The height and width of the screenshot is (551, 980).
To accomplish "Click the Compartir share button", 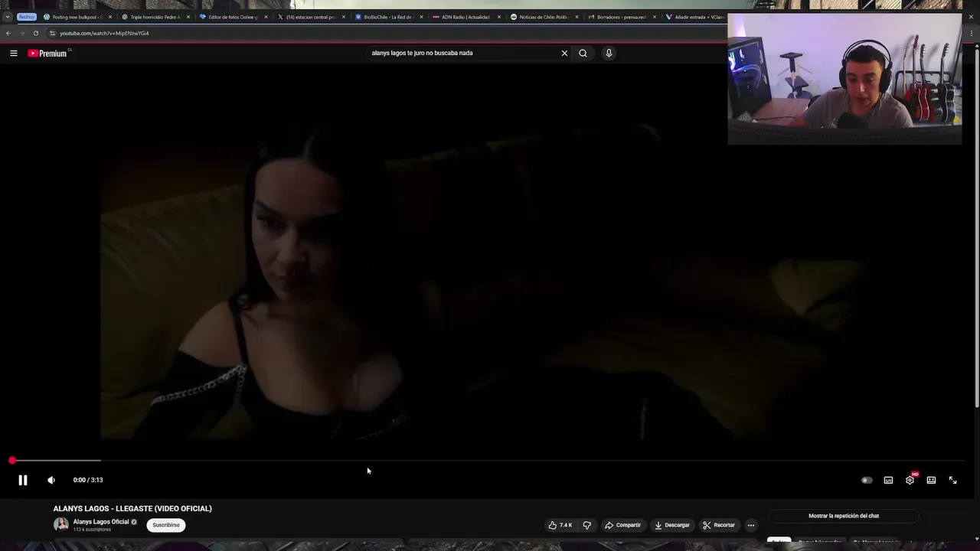I will tap(622, 525).
